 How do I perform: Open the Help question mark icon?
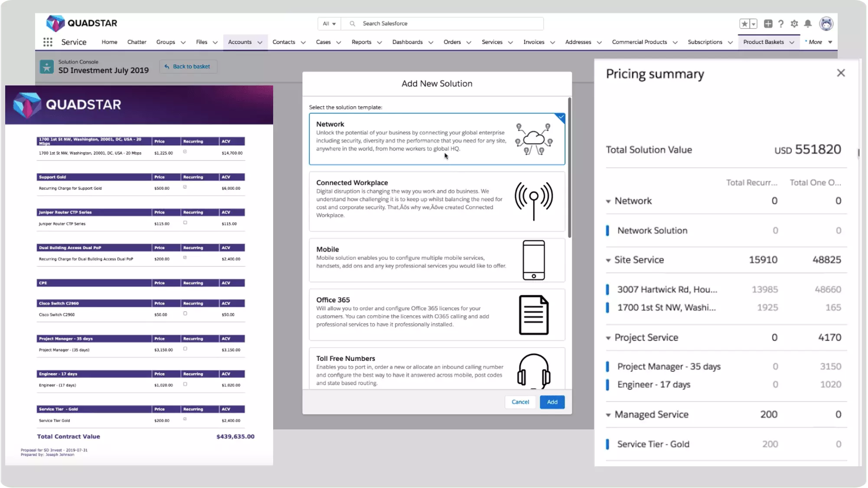click(781, 24)
